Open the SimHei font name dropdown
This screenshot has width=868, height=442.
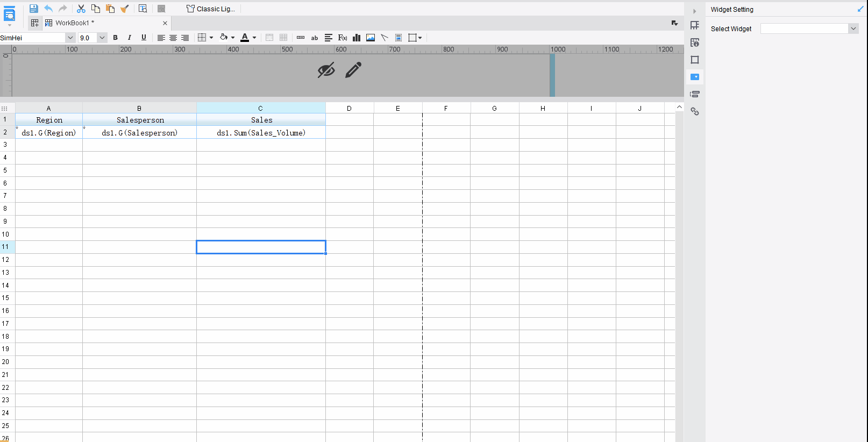click(70, 38)
